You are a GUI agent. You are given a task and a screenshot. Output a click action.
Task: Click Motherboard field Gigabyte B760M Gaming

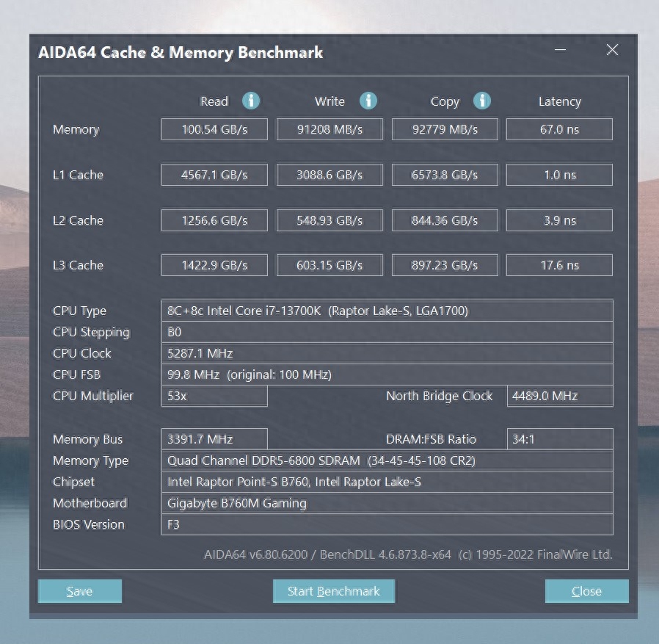tap(387, 503)
